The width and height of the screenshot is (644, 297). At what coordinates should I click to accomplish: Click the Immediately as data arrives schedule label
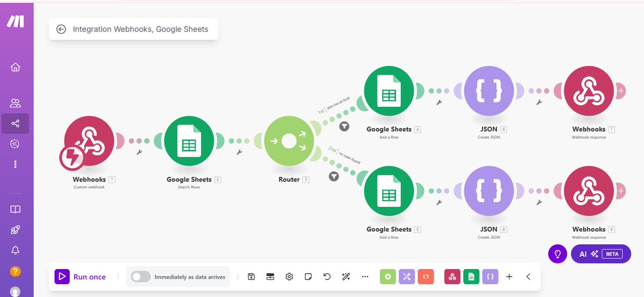tap(189, 277)
